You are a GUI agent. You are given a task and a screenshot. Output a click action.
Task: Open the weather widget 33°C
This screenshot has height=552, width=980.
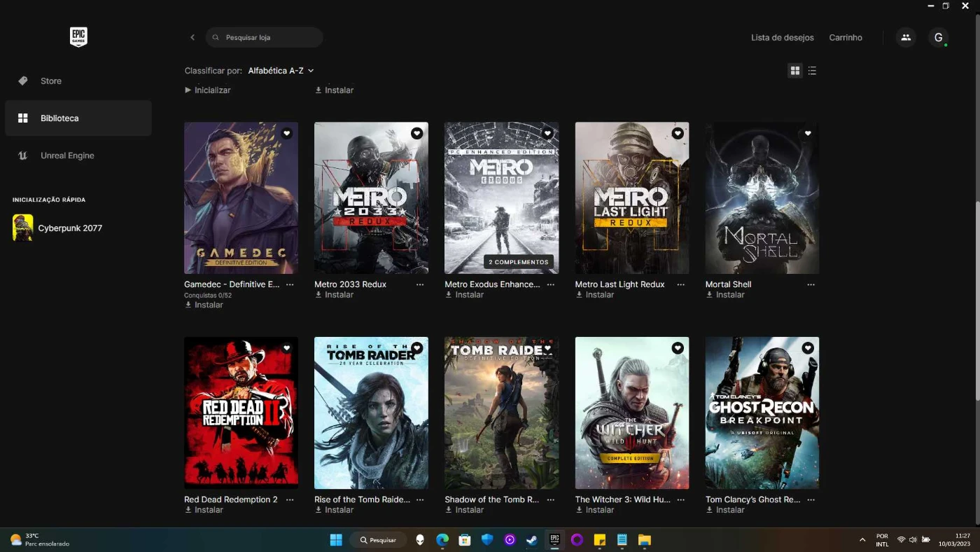pyautogui.click(x=40, y=539)
